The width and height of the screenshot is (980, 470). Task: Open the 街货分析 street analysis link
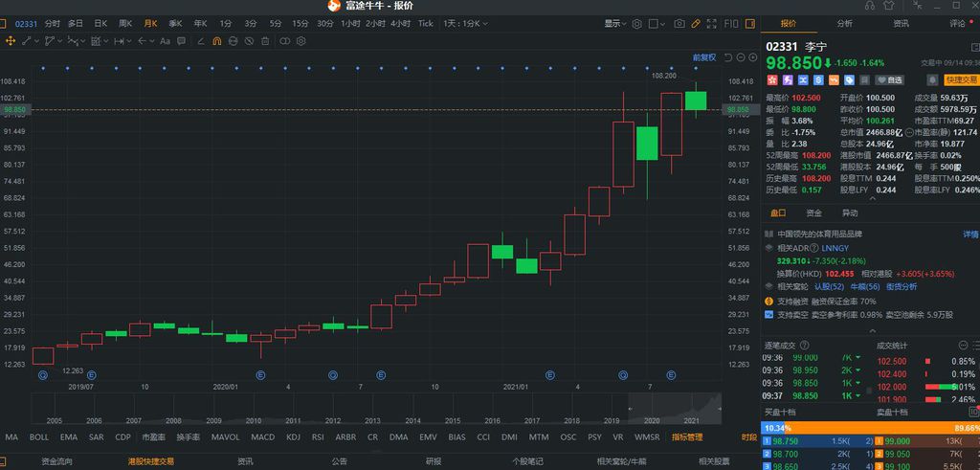[x=902, y=286]
